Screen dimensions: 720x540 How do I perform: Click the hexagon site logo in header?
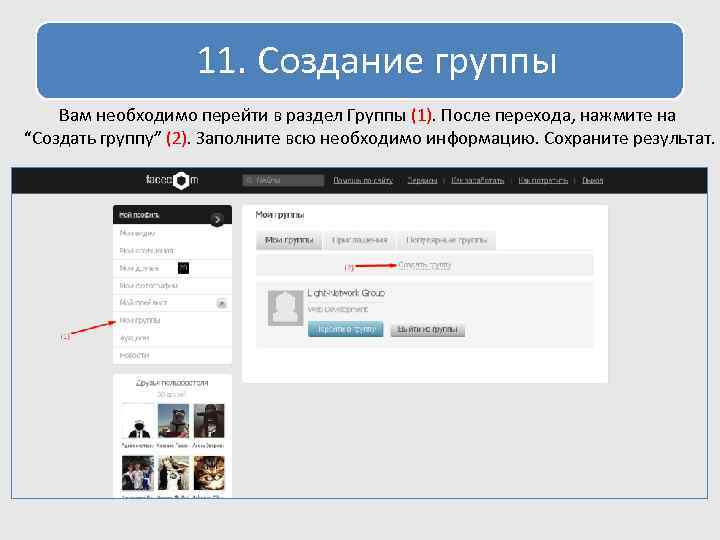181,180
